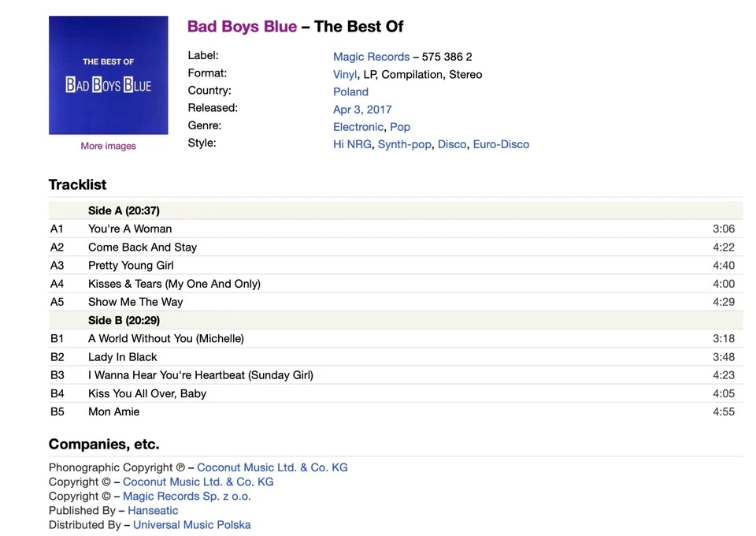Open the Synth-pop style page
Viewport: 756px width, 536px height.
(x=404, y=144)
